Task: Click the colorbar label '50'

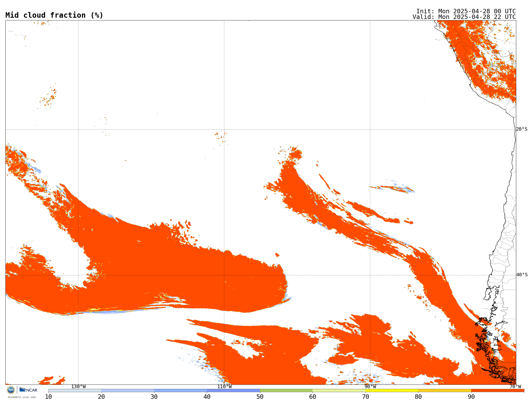Action: [x=260, y=397]
